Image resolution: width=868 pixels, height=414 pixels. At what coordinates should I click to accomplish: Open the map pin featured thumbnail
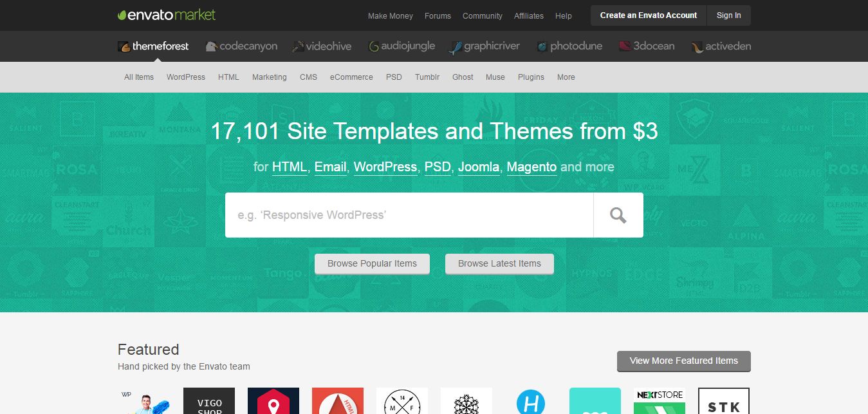pyautogui.click(x=273, y=400)
